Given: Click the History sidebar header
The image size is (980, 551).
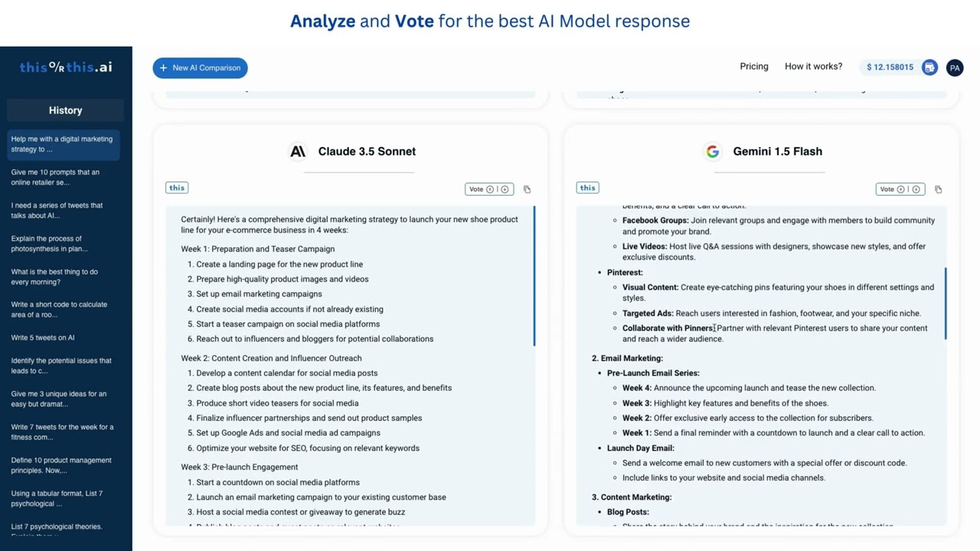Looking at the screenshot, I should tap(66, 110).
